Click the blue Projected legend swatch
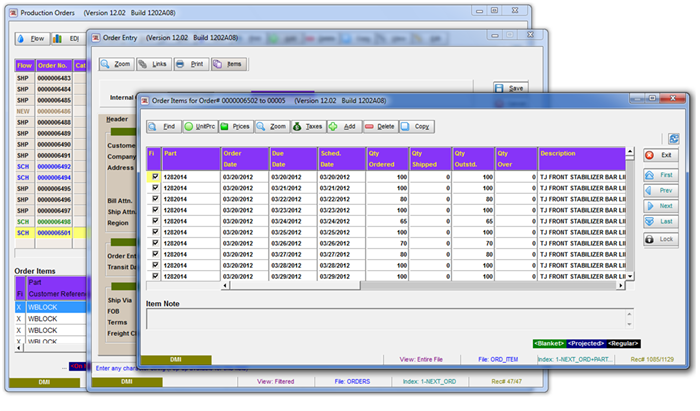700x411 pixels. (586, 344)
